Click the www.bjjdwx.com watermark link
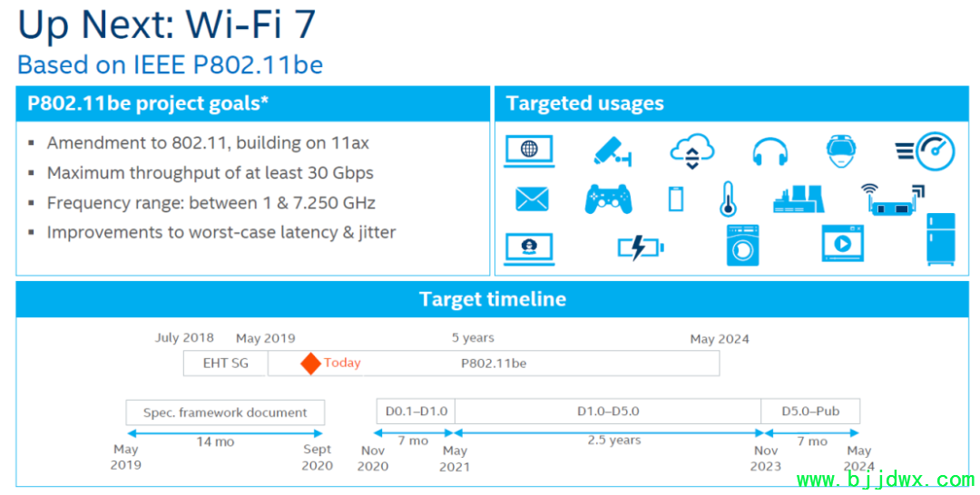The height and width of the screenshot is (495, 980). click(x=886, y=480)
